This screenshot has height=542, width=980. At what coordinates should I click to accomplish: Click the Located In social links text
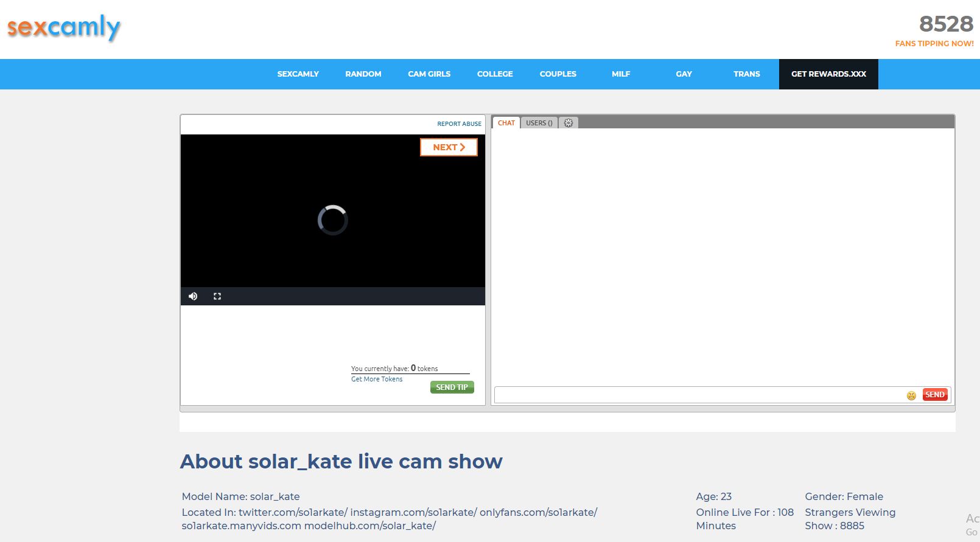click(x=390, y=519)
